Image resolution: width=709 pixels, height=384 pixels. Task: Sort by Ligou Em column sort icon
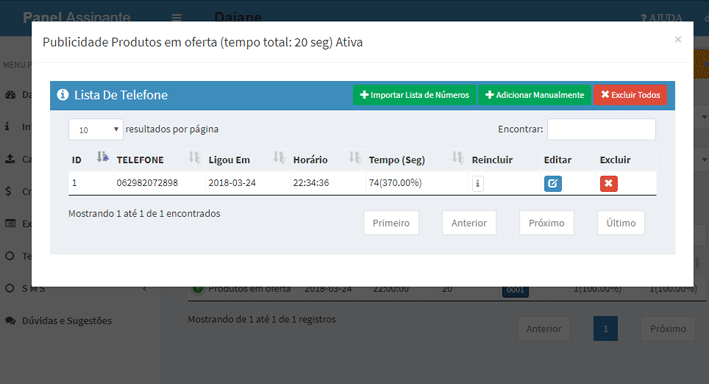coord(279,157)
